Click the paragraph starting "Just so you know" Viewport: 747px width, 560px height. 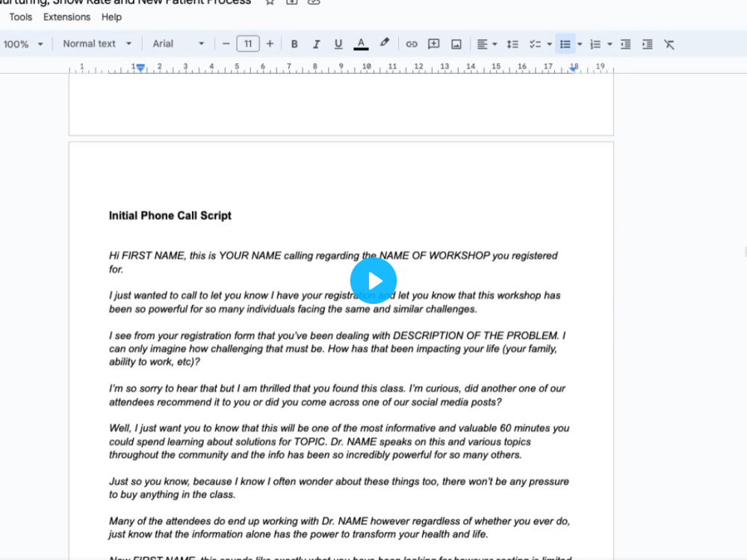[338, 488]
